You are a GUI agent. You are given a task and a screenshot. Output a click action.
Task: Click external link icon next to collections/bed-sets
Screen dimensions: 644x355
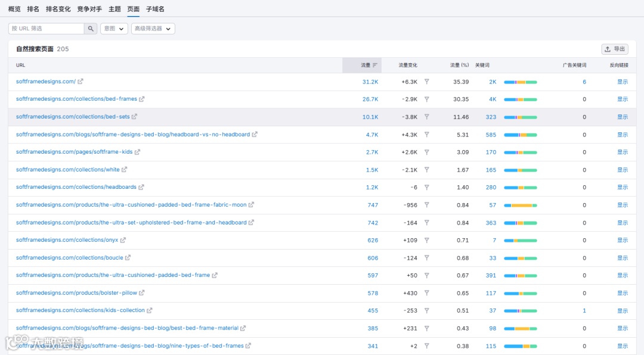134,117
